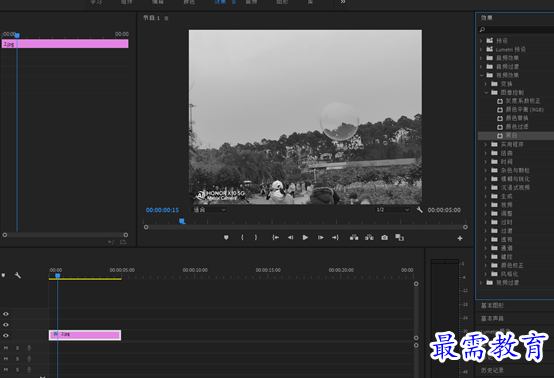Screen dimensions: 554x378
Task: Open the button editor plus icon
Action: pos(460,238)
